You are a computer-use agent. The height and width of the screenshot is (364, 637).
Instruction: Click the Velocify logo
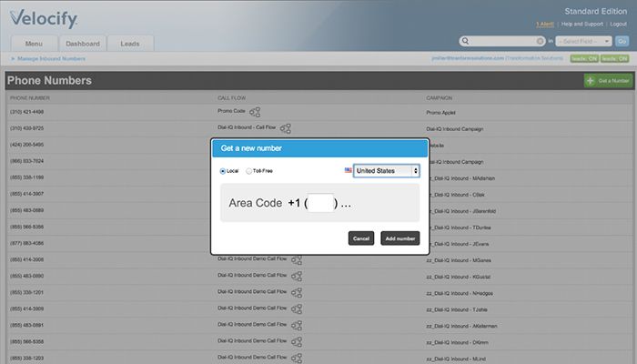(44, 19)
